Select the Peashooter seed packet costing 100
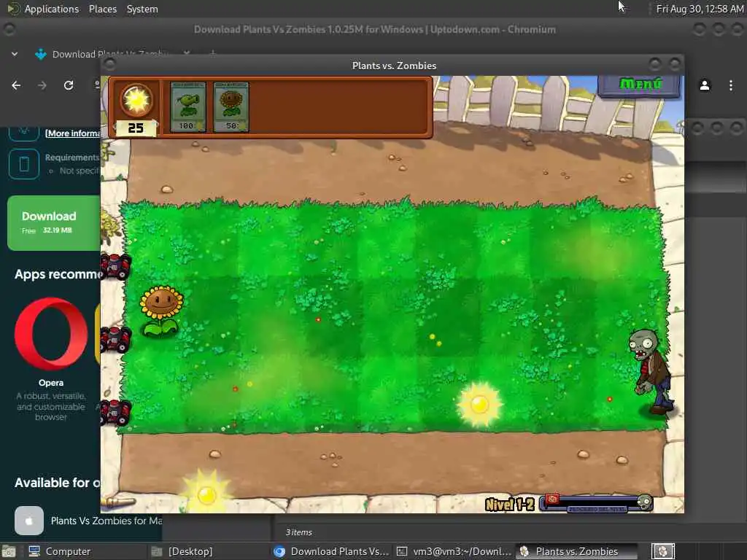Image resolution: width=747 pixels, height=560 pixels. (187, 106)
